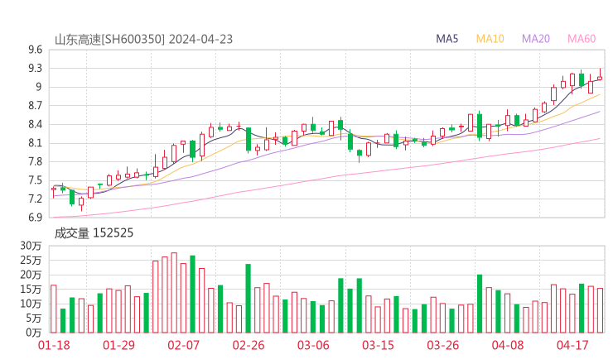Click the 10万 volume axis label
Viewport: 613px width, 364px height.
click(x=31, y=304)
